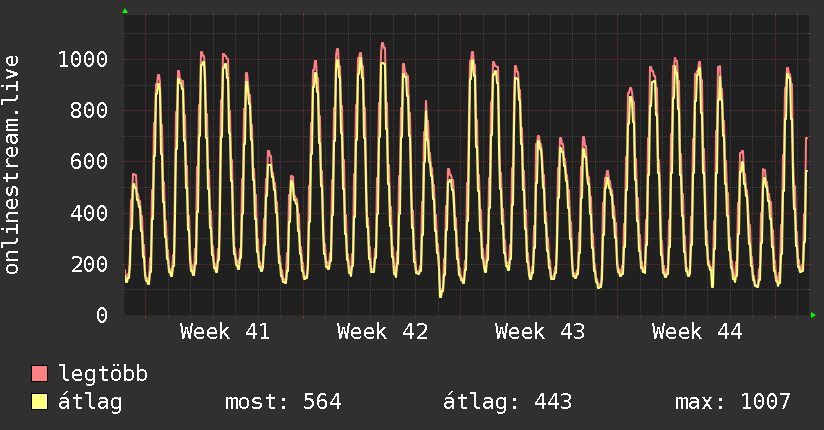Click the 'max: 1007' statistic
The width and height of the screenshot is (824, 430).
tap(733, 402)
